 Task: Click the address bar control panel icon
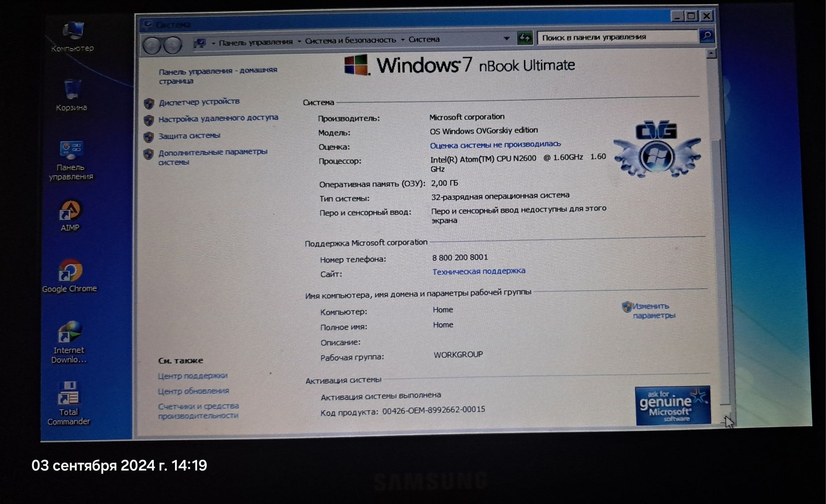coord(200,43)
